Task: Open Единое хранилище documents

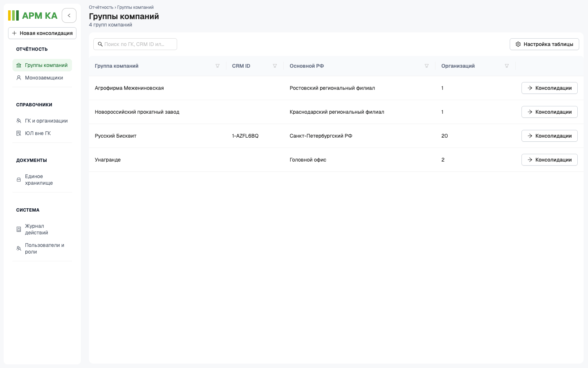Action: 42,180
